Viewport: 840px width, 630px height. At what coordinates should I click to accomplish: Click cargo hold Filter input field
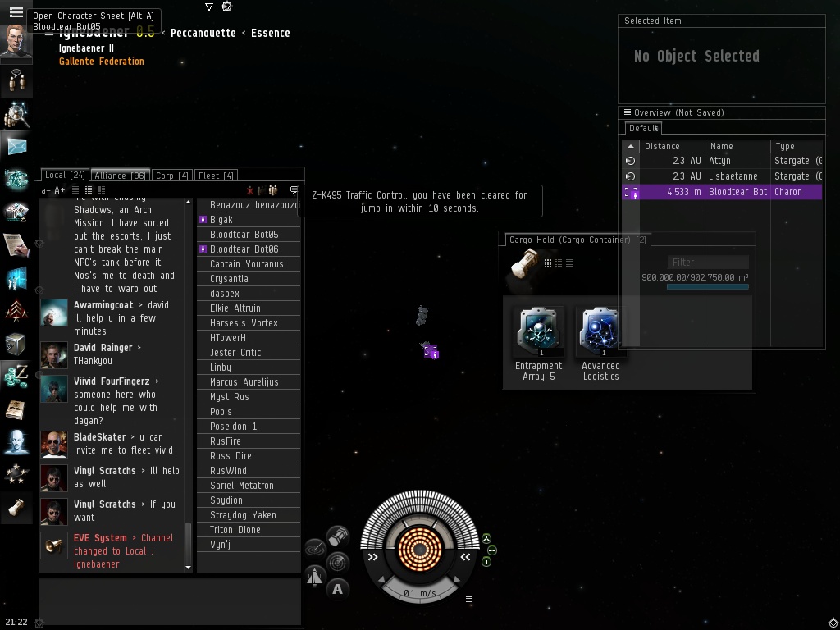708,262
